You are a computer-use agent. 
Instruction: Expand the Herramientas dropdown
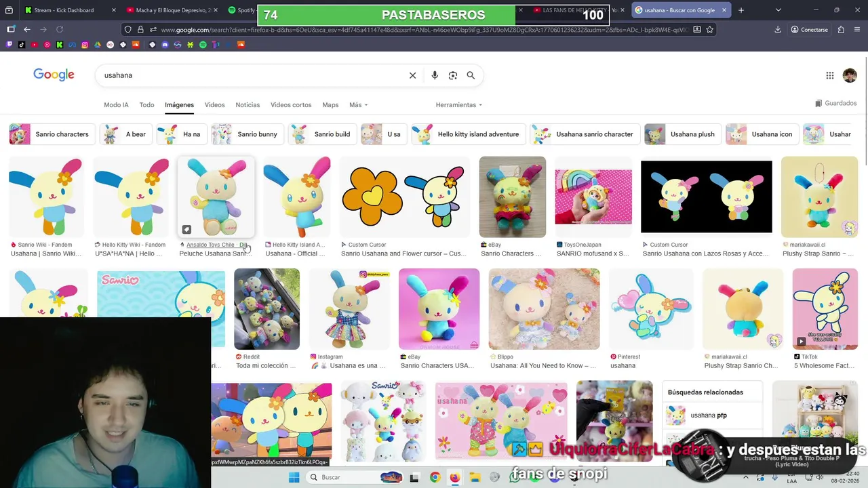[459, 105]
